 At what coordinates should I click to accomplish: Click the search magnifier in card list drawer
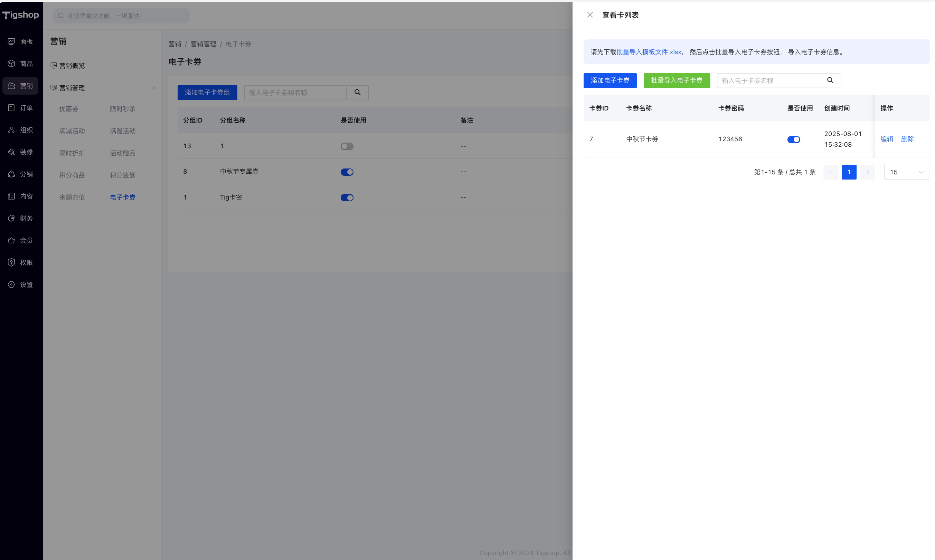tap(830, 80)
